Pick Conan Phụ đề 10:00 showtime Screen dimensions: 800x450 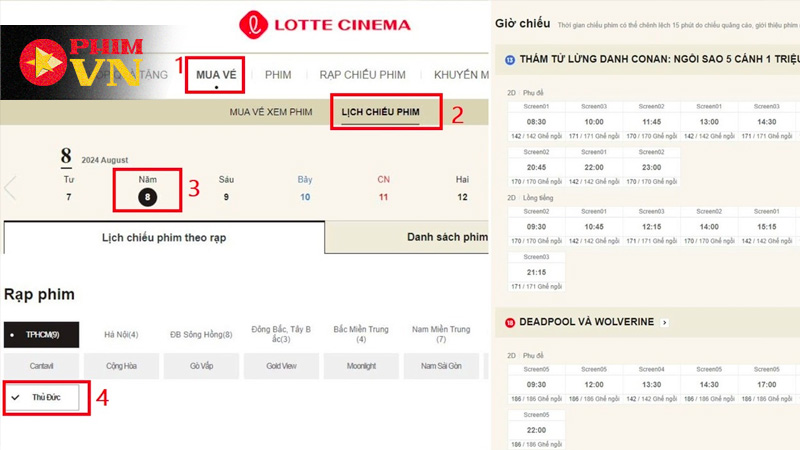(594, 122)
